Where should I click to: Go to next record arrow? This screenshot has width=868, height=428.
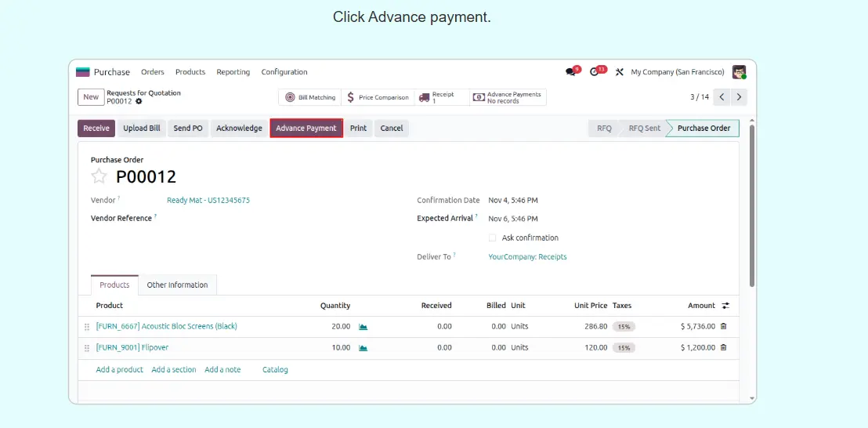(x=739, y=97)
